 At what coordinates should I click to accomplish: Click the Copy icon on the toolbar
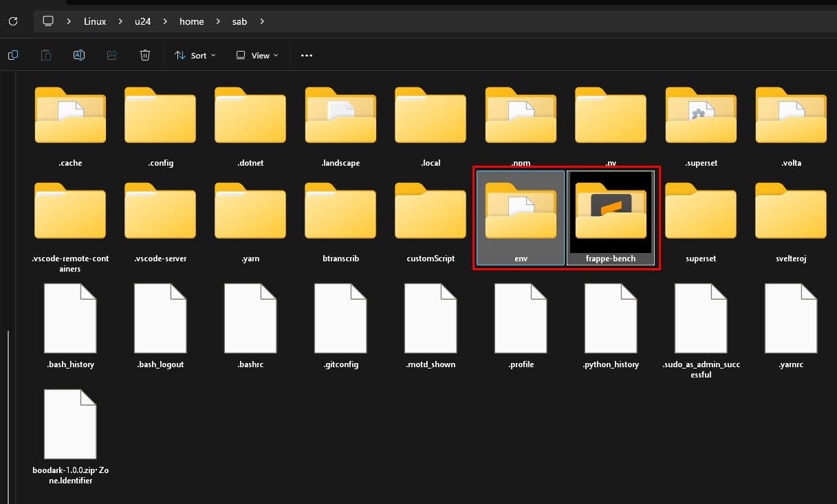(12, 55)
